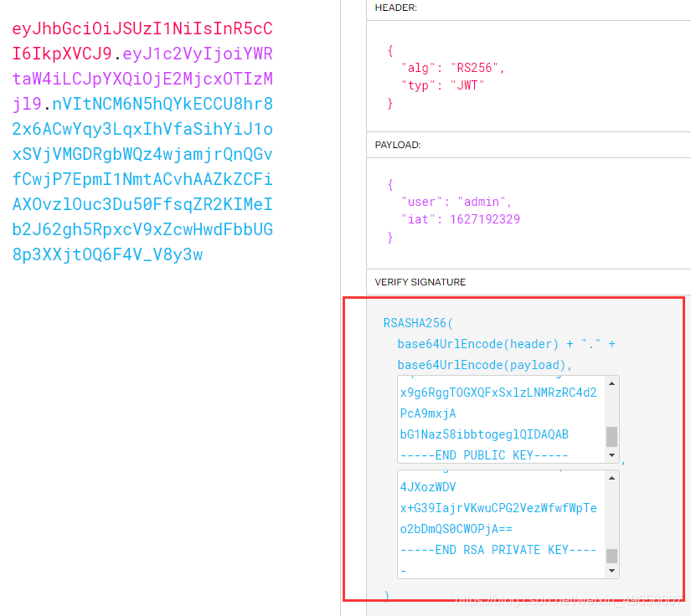Screen dimensions: 691x616
Task: Click the public key scrollbar thumb
Action: pos(611,437)
